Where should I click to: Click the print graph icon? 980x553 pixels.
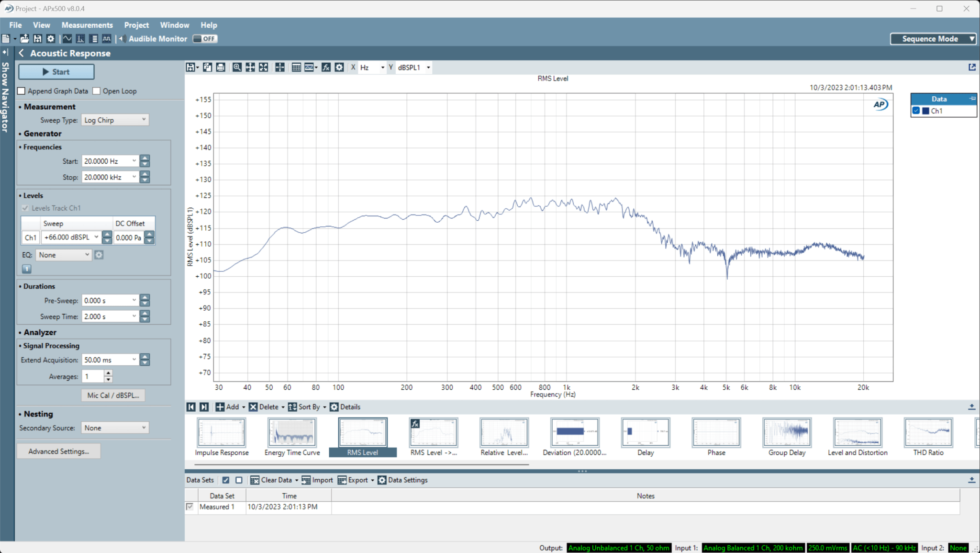point(221,68)
